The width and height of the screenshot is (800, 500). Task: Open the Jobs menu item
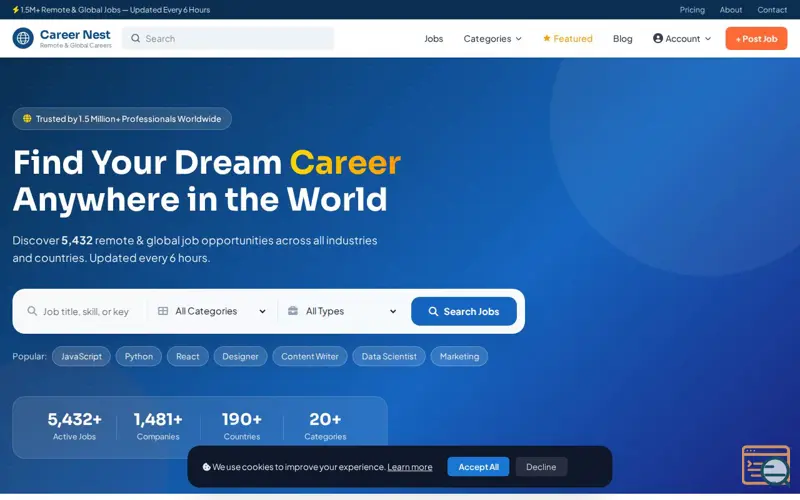434,39
